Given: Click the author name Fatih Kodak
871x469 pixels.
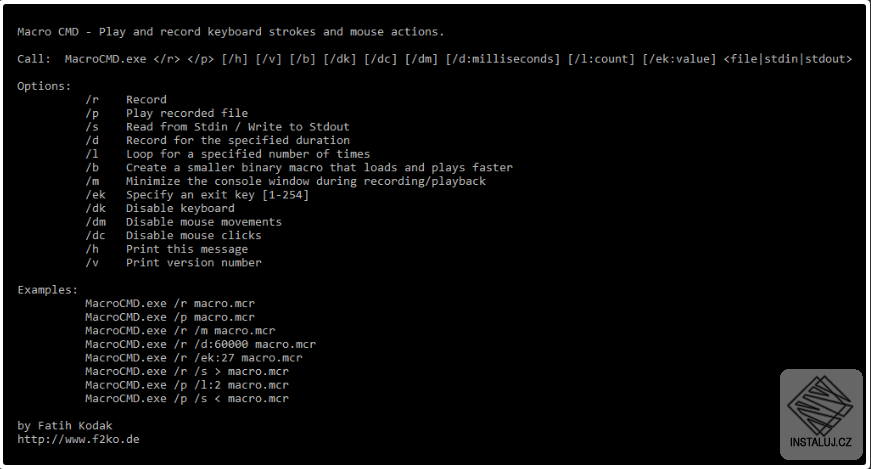Looking at the screenshot, I should 75,426.
